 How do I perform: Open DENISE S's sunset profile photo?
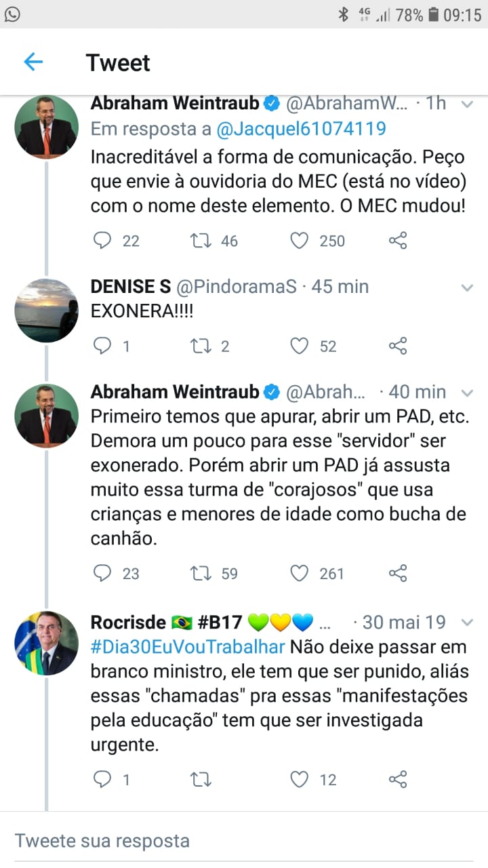coord(47,310)
